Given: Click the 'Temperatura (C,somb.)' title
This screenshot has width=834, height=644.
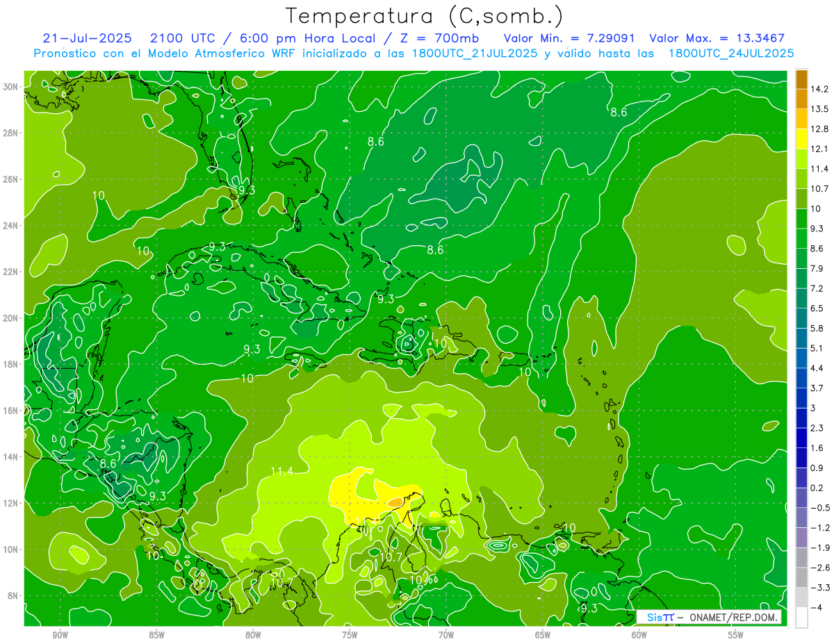Looking at the screenshot, I should click(x=425, y=17).
